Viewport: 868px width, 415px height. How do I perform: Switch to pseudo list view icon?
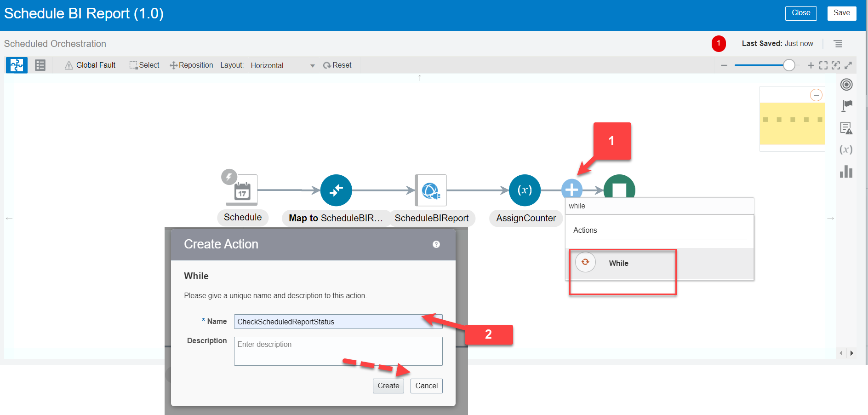tap(40, 65)
